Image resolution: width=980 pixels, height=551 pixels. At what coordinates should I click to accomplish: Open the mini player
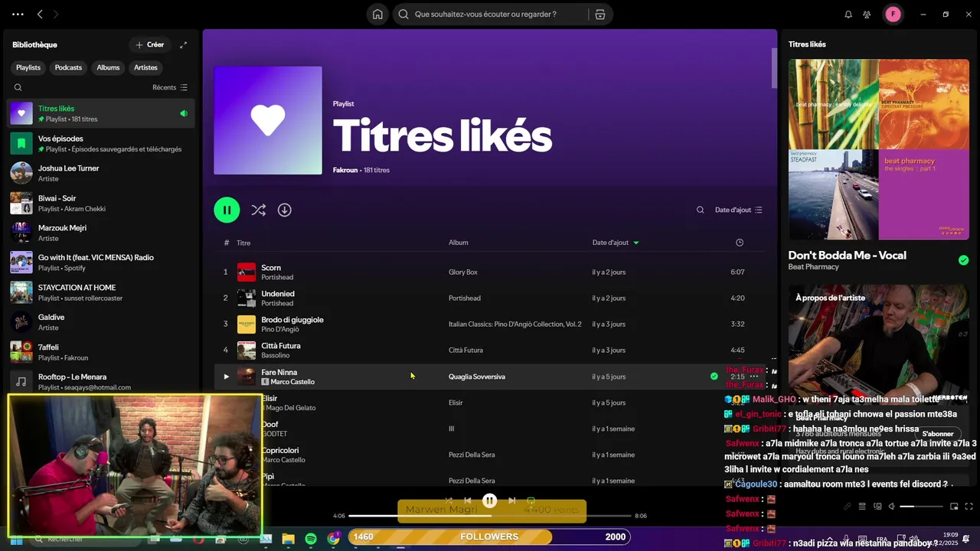954,506
